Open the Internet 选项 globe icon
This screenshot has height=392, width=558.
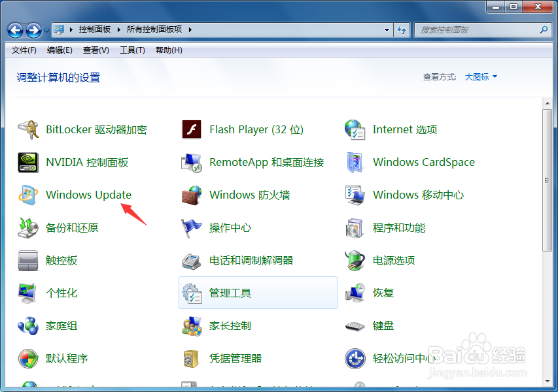[x=355, y=130]
